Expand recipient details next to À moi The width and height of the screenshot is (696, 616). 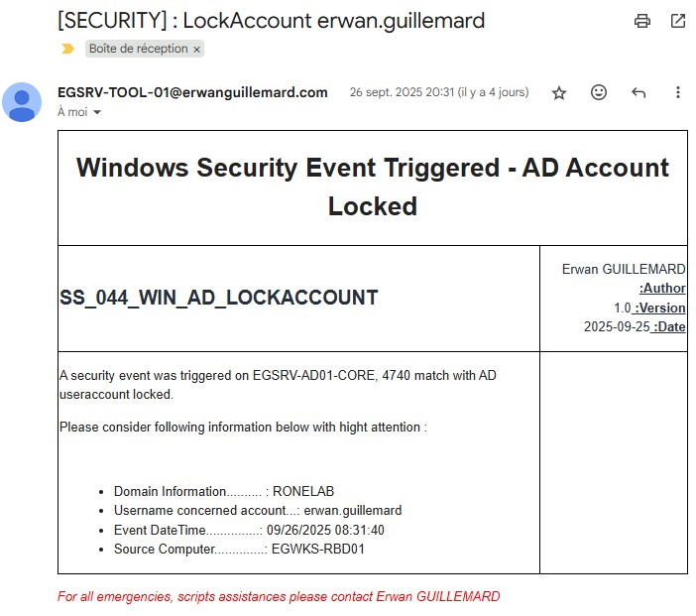pyautogui.click(x=97, y=113)
